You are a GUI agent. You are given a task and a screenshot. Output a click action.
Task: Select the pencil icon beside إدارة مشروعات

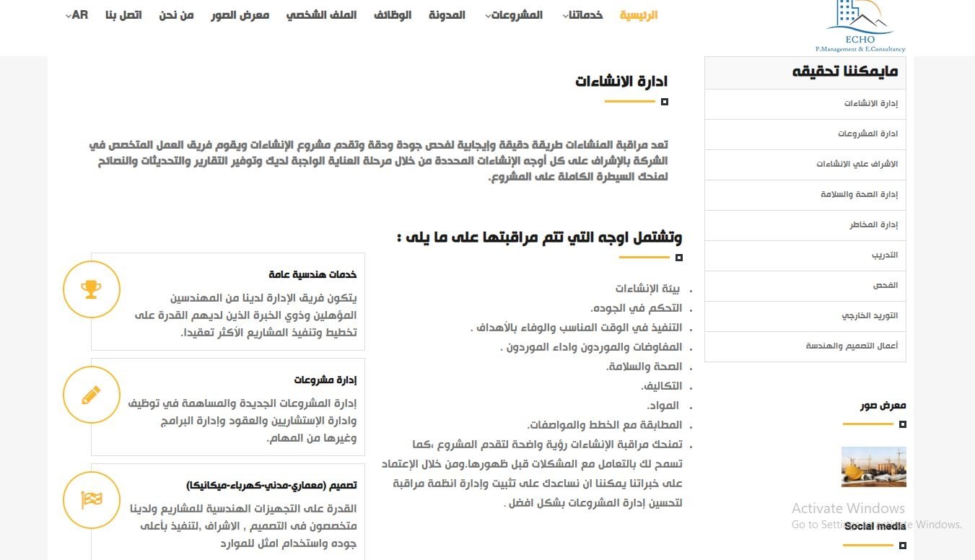91,395
